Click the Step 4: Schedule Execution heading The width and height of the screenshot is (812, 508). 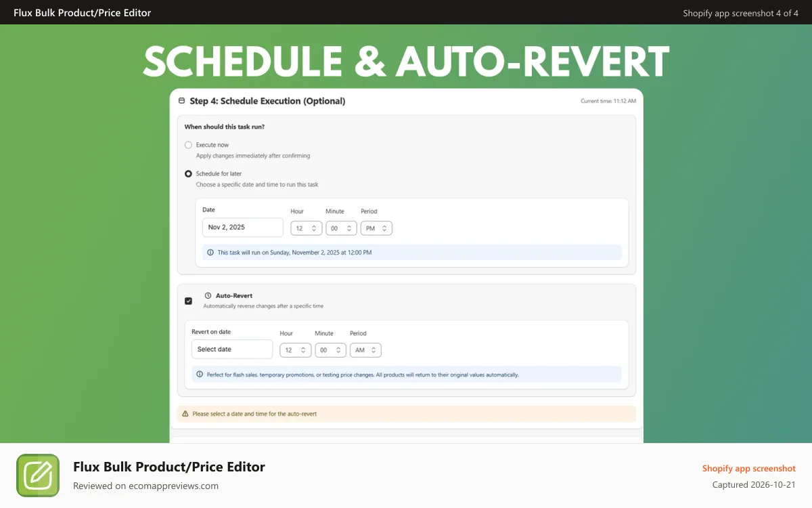coord(267,101)
